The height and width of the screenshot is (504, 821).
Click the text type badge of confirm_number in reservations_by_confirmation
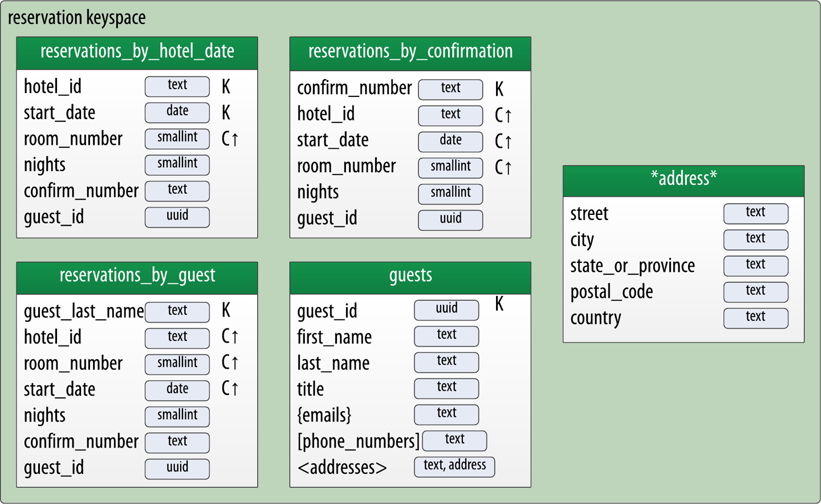tap(450, 89)
